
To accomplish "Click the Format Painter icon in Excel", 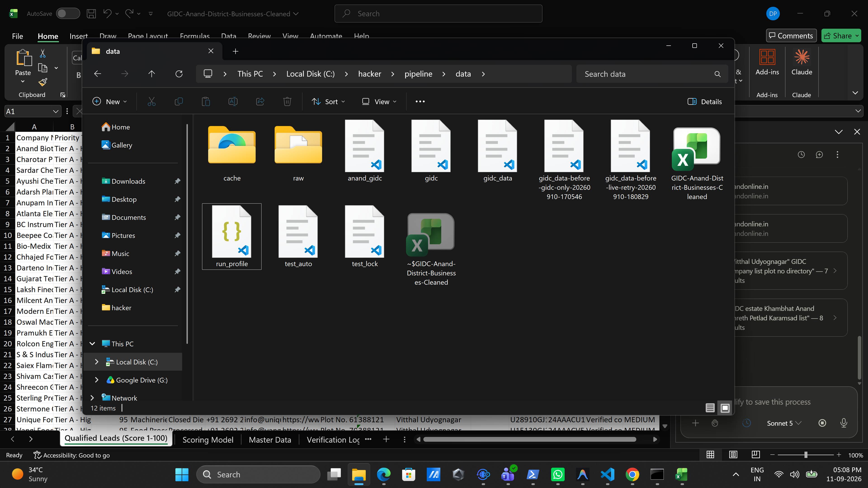I will 43,82.
